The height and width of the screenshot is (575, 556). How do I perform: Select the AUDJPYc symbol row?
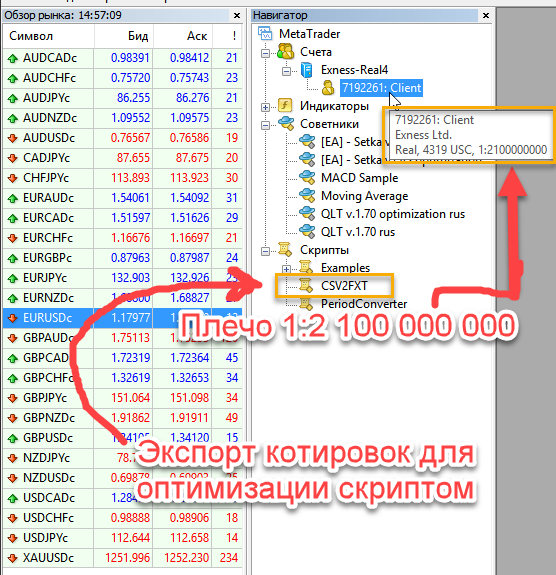coord(122,98)
